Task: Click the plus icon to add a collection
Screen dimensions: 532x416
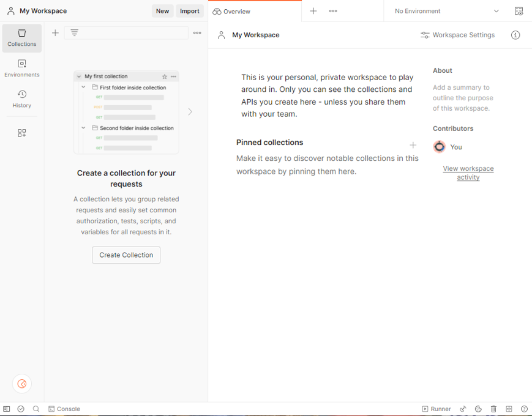Action: coord(55,33)
